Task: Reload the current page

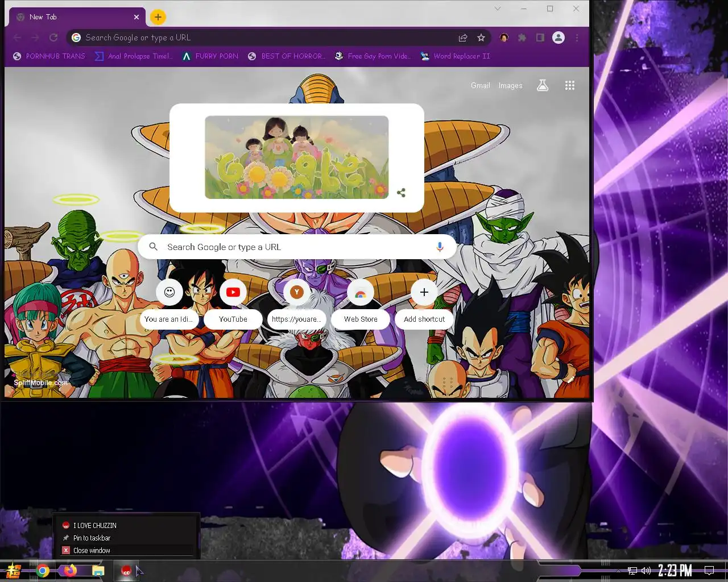Action: tap(53, 38)
